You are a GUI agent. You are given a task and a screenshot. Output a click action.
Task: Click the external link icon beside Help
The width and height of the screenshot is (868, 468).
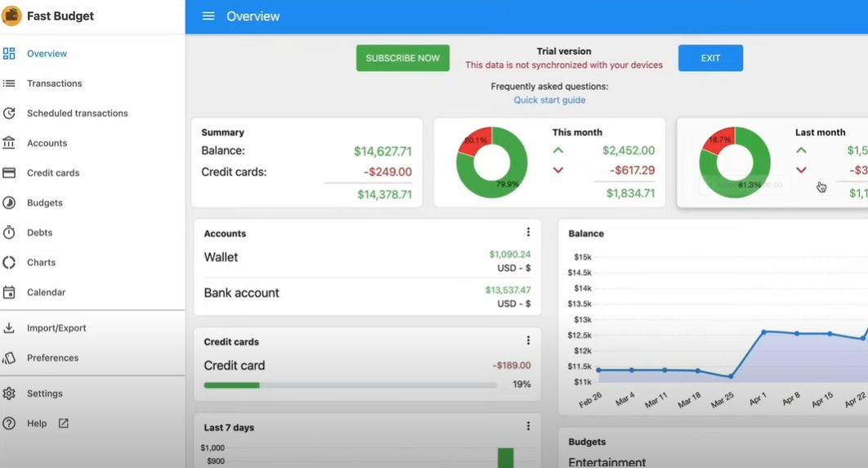click(64, 423)
